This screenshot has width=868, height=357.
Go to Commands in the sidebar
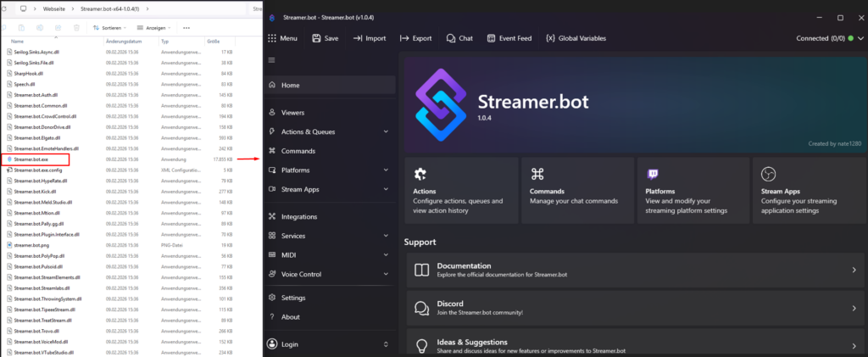[x=298, y=151]
